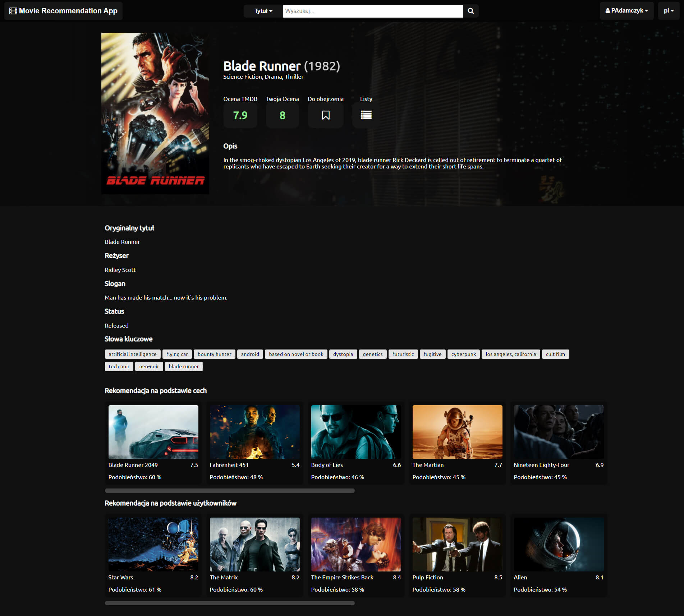Click the director name Ridley Scott

[120, 270]
